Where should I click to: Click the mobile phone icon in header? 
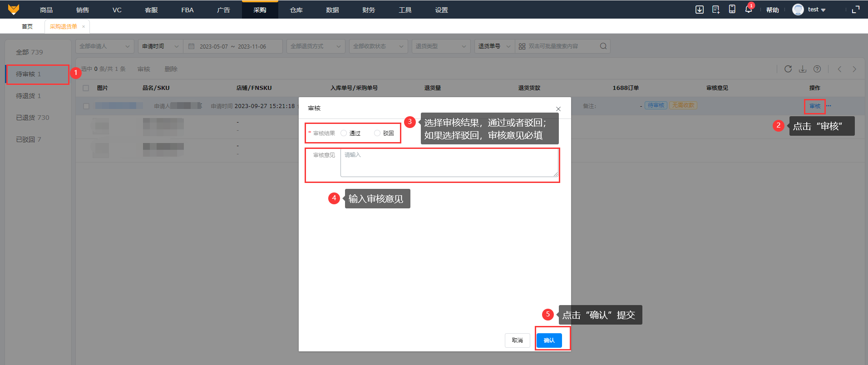[x=732, y=10]
